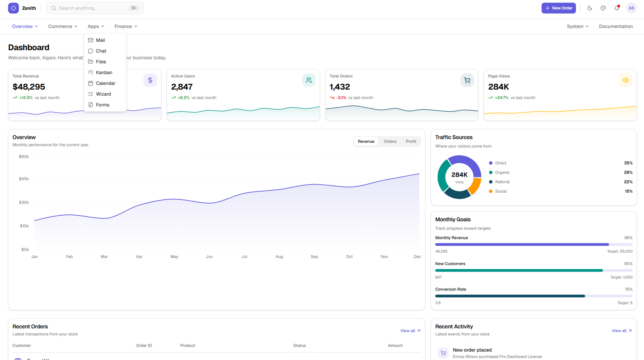644x360 pixels.
Task: Click the Referral legend color dot
Action: (x=491, y=182)
